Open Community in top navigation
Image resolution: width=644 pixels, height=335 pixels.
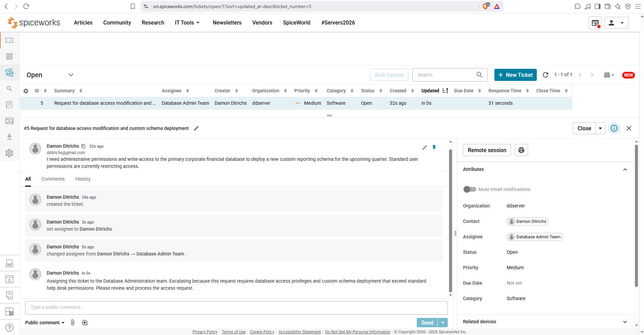[x=117, y=22]
